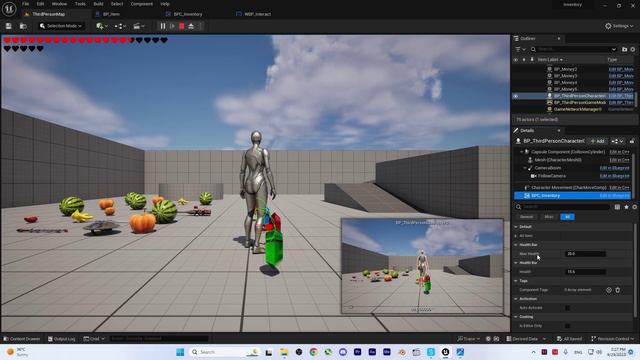Open the quick add content dropdown icon
Screen dimensions: 640x360
pyautogui.click(x=102, y=26)
